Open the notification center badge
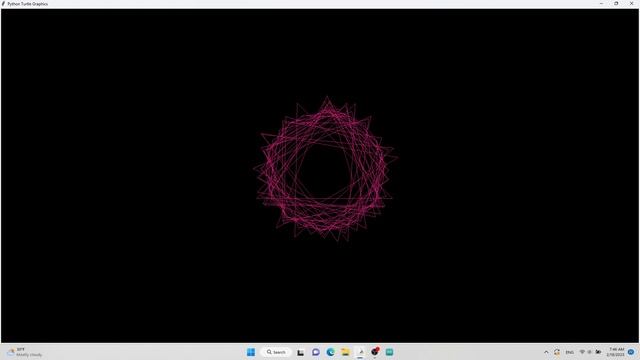Viewport: 640px width, 360px height. [x=631, y=352]
